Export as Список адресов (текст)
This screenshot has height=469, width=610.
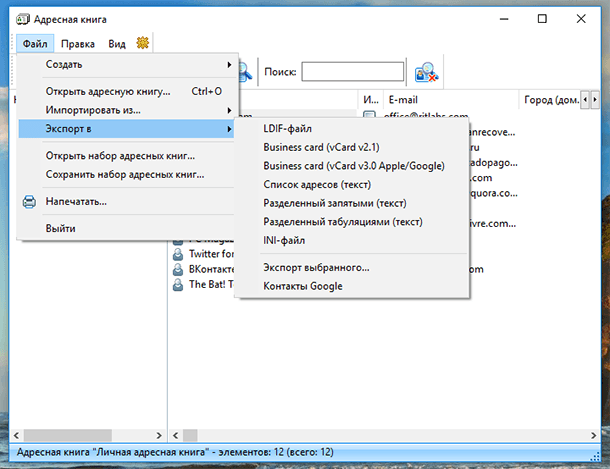tap(354, 185)
